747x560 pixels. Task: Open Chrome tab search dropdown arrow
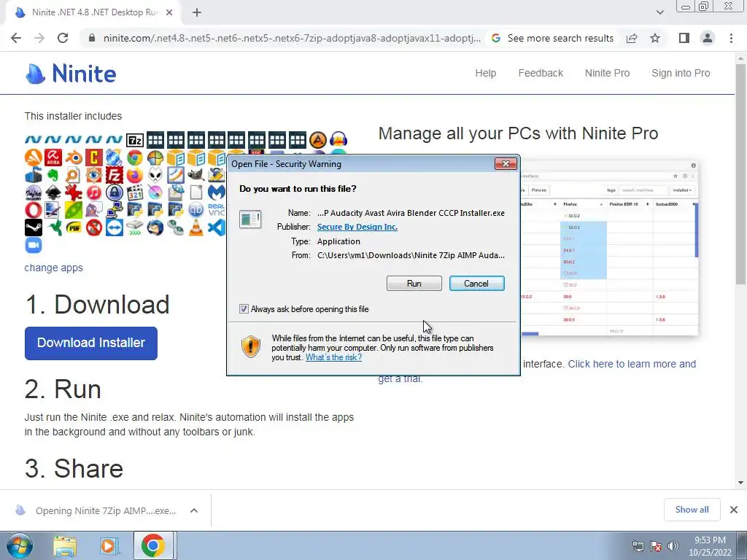pos(659,12)
